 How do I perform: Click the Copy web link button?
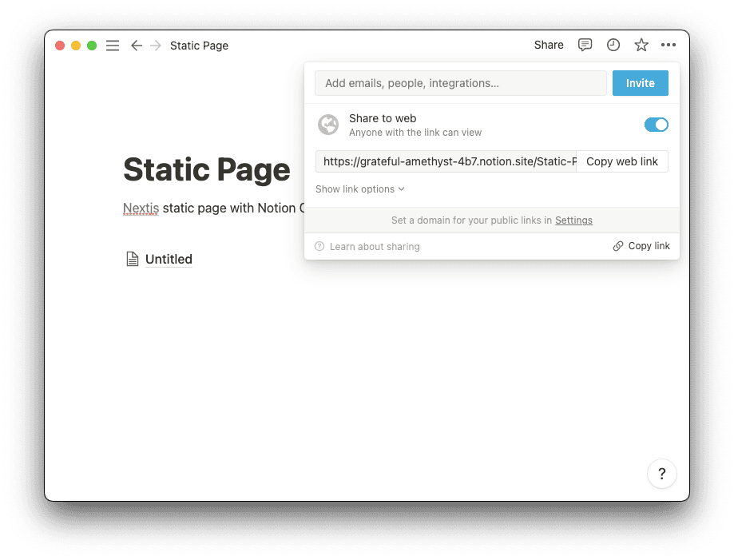[621, 161]
